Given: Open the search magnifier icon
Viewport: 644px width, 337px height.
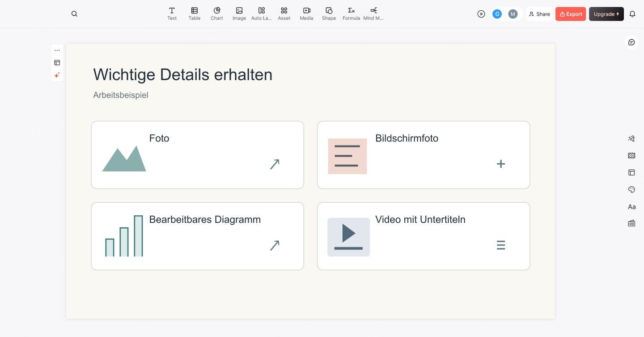Looking at the screenshot, I should pyautogui.click(x=74, y=14).
